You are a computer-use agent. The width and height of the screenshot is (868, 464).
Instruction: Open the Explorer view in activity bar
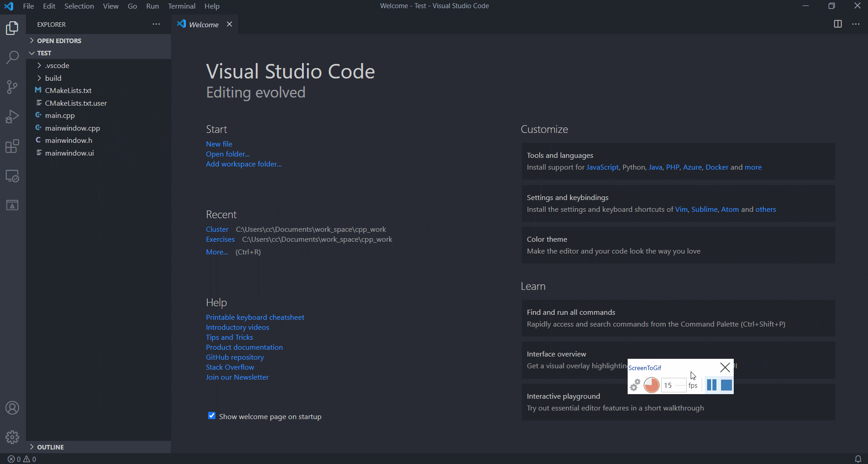[x=12, y=28]
